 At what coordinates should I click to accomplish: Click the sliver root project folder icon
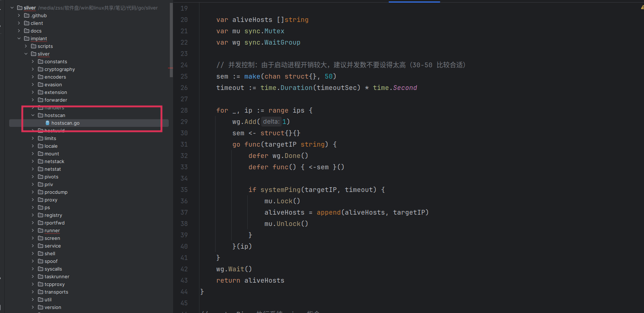(x=20, y=8)
